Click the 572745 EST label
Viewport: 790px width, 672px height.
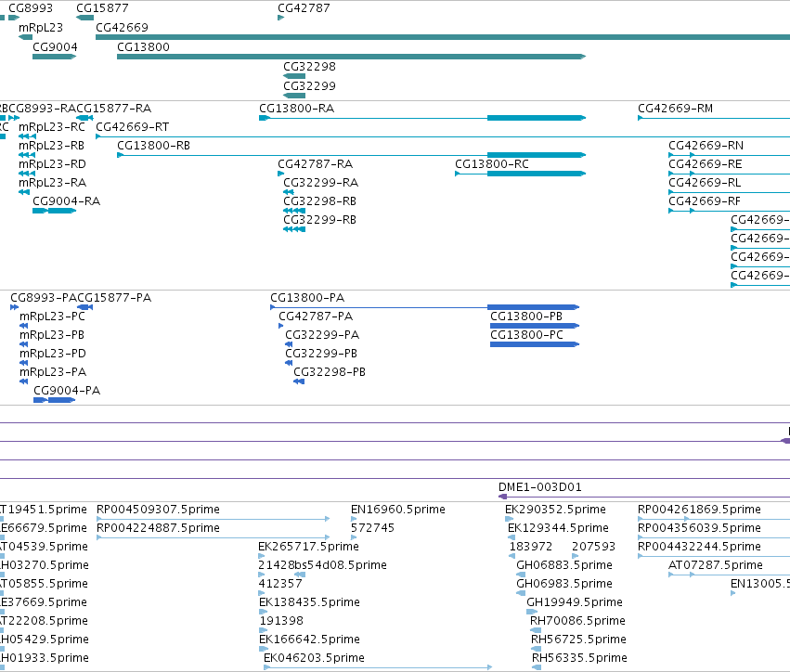tap(373, 528)
